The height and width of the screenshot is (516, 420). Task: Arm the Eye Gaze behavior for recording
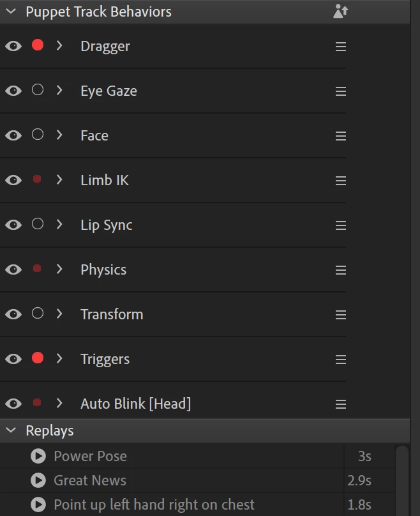tap(38, 90)
